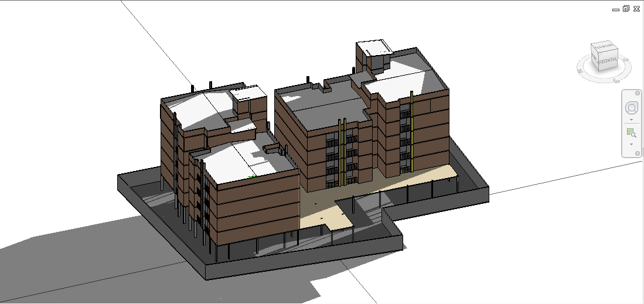Expand the Zoom tool options dropdown arrow
This screenshot has width=644, height=304.
[x=631, y=144]
